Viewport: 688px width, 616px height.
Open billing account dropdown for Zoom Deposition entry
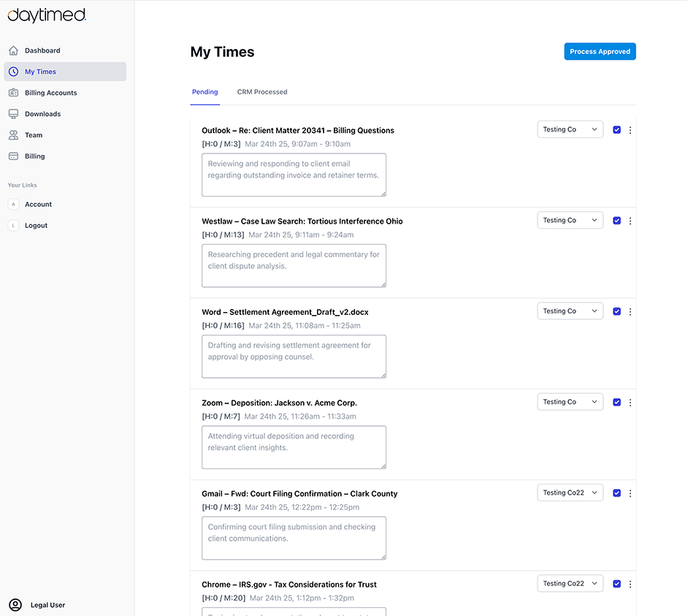pos(570,402)
